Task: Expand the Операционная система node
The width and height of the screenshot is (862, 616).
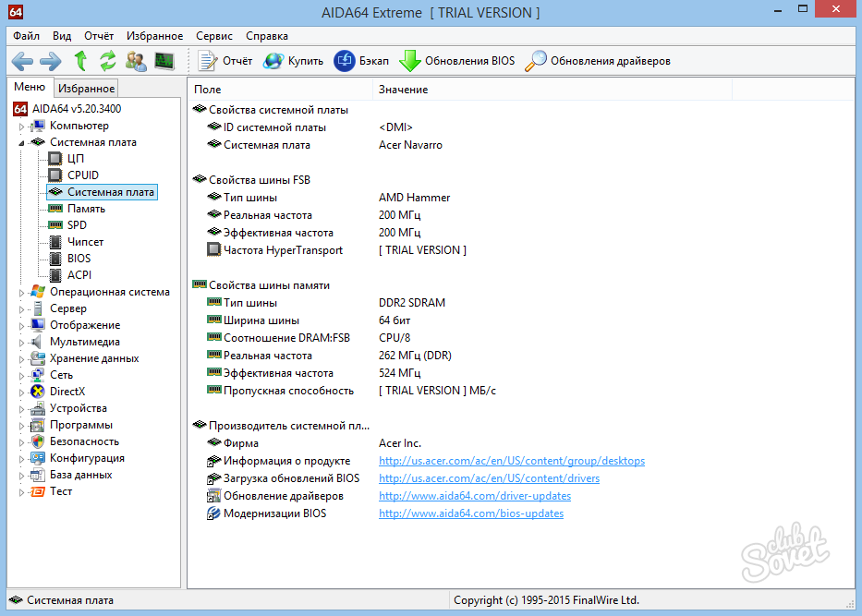Action: tap(22, 292)
